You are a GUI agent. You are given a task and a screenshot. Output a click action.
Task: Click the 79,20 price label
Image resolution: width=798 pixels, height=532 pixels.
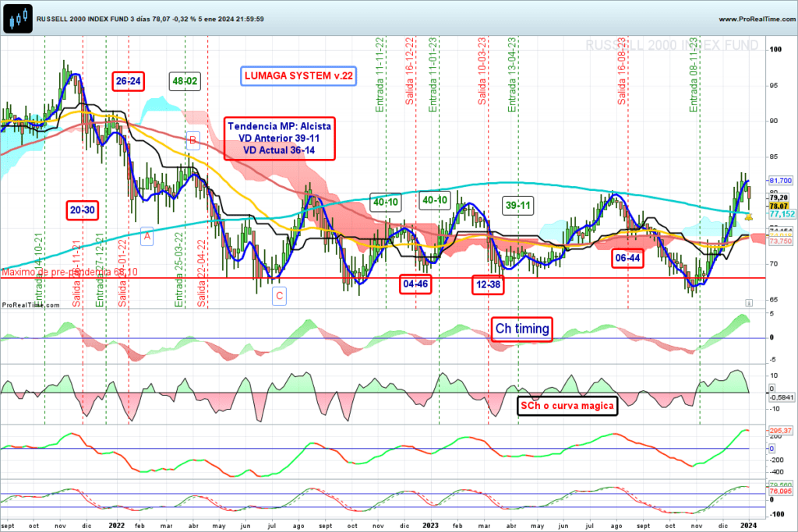point(779,198)
